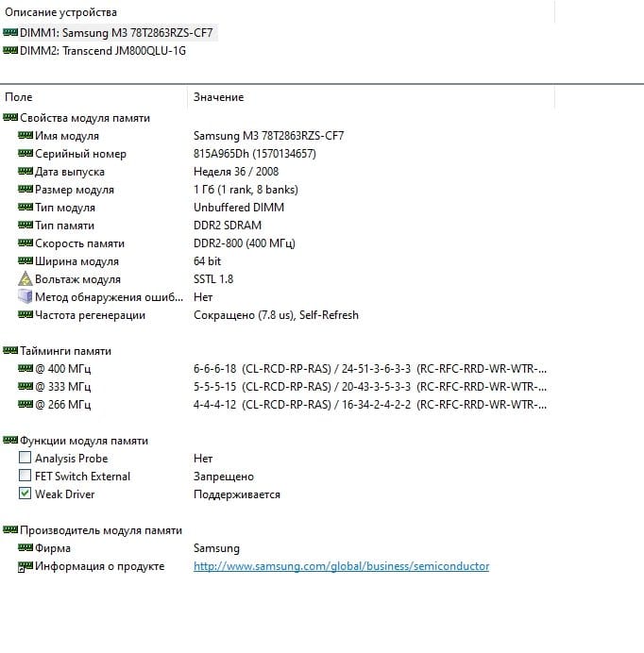Click the 'Тайминги памяти' section heading

(x=65, y=351)
